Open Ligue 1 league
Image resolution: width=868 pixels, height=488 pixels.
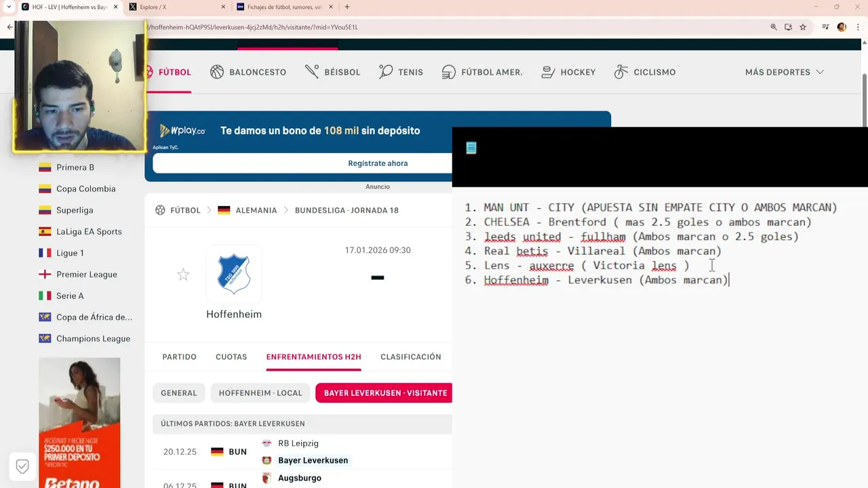coord(70,253)
